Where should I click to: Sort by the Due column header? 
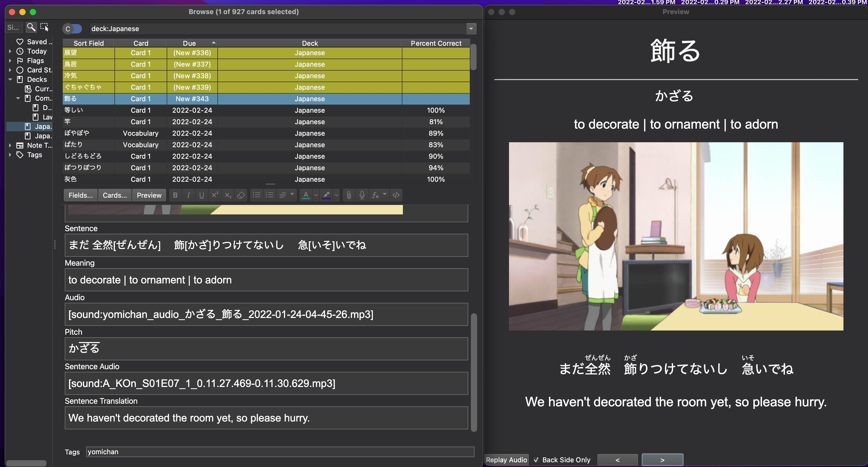[192, 43]
